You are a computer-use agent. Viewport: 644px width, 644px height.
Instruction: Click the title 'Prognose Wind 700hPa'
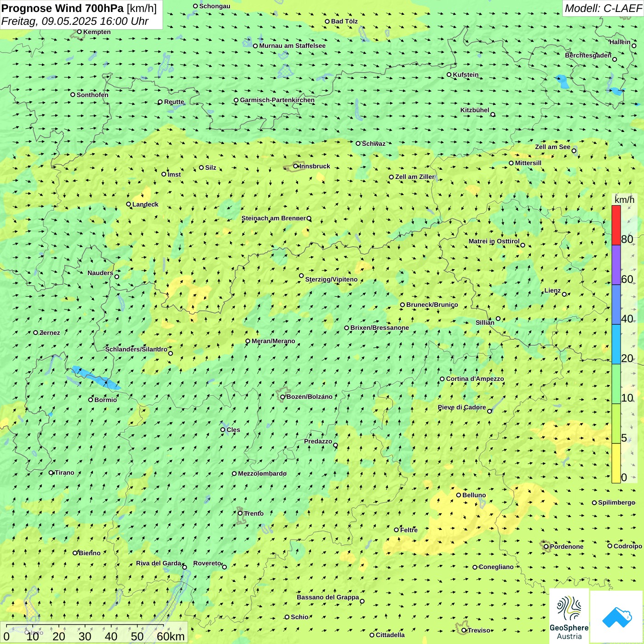tap(63, 8)
